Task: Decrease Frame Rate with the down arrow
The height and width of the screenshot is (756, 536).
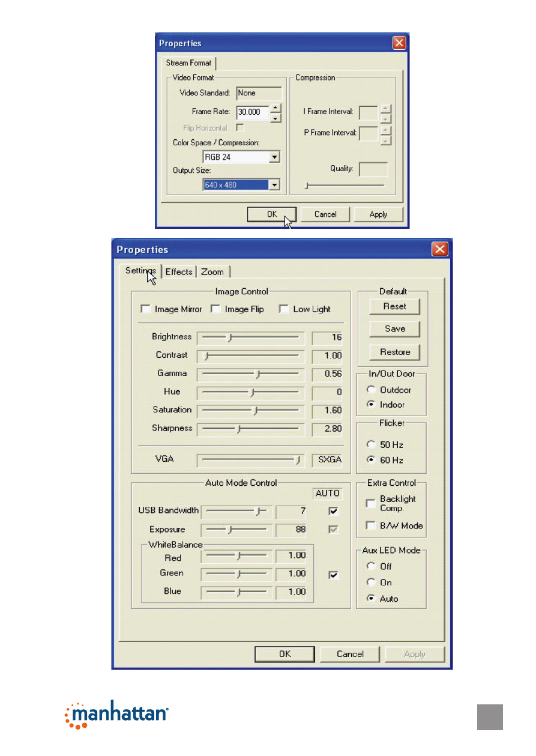Action: tap(275, 118)
